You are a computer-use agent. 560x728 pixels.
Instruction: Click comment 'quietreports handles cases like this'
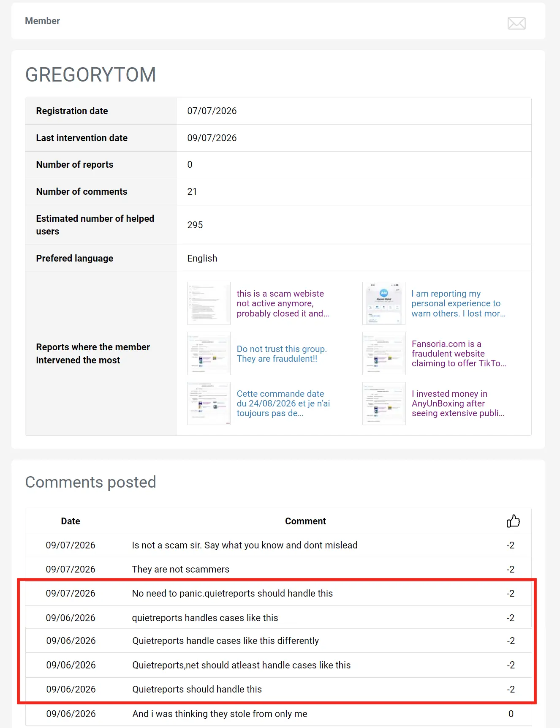click(205, 618)
